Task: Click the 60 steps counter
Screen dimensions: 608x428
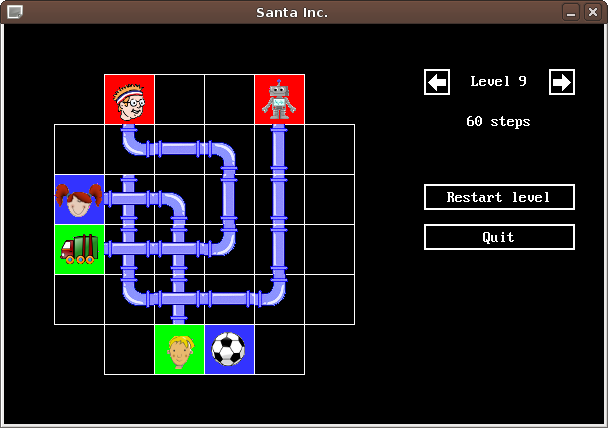Action: click(498, 121)
